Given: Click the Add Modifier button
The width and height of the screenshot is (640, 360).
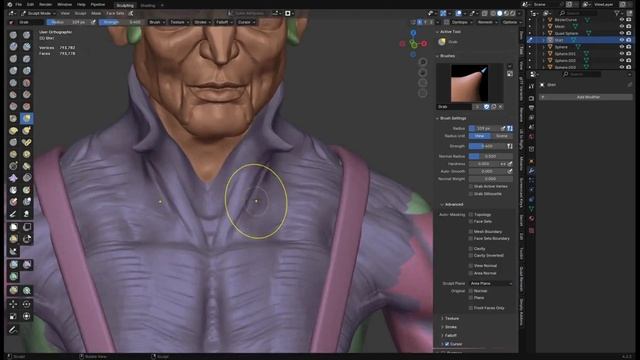Looking at the screenshot, I should [x=586, y=97].
